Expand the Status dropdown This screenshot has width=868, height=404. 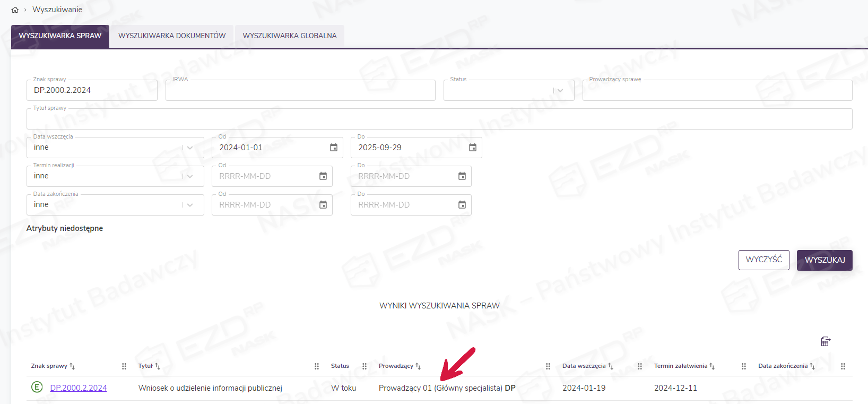pos(560,91)
